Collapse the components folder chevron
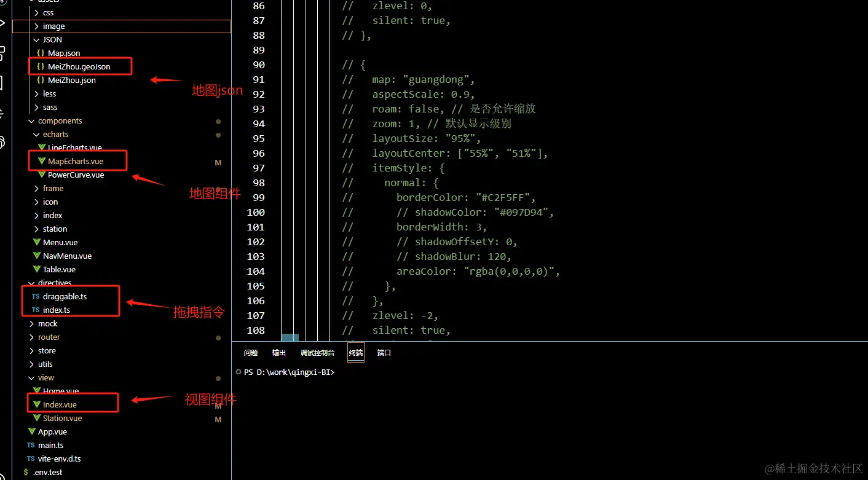The height and width of the screenshot is (480, 868). point(31,121)
